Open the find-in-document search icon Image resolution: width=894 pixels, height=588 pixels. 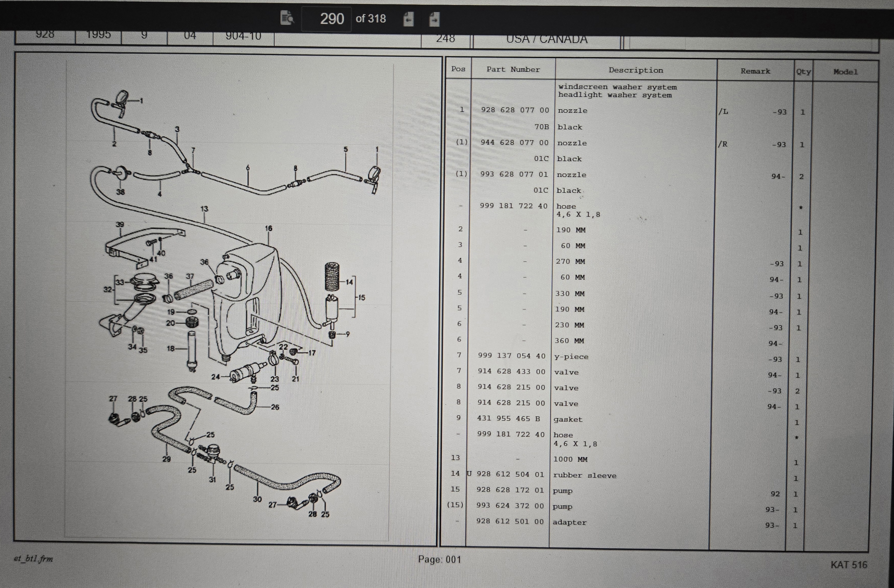(287, 18)
